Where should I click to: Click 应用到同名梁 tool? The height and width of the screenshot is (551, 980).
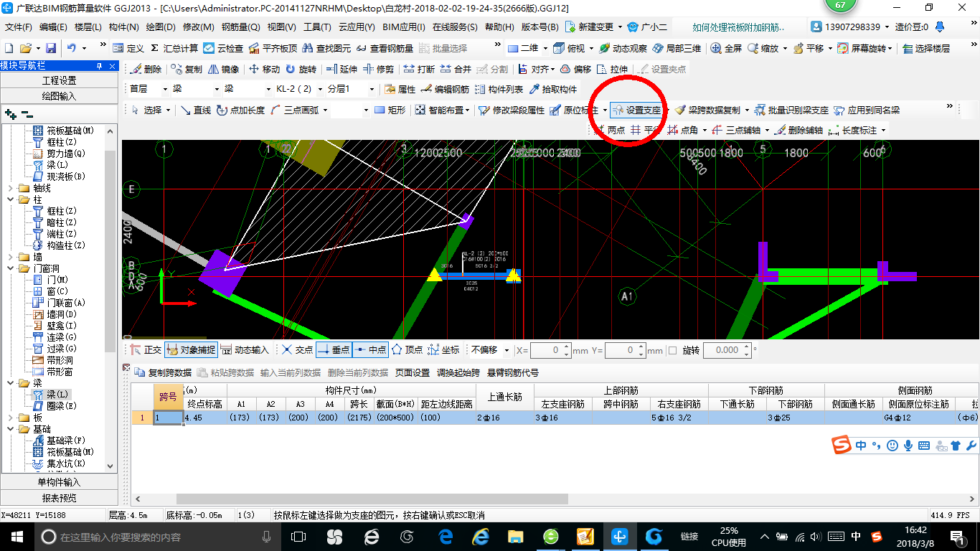(867, 110)
